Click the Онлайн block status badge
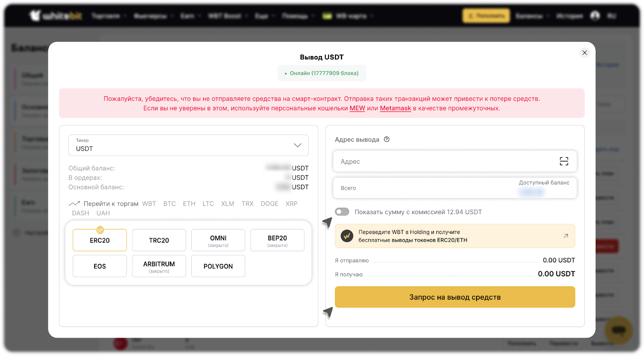 pyautogui.click(x=322, y=73)
